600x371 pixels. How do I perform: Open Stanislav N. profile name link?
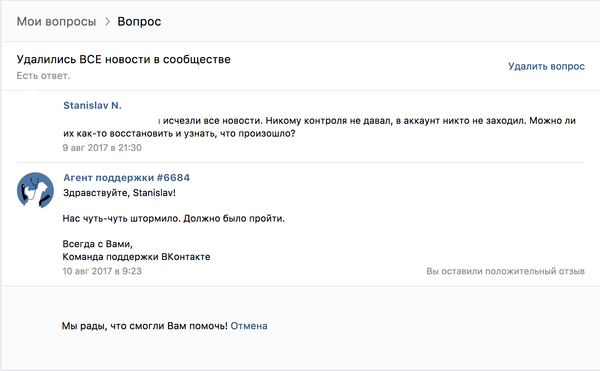pyautogui.click(x=92, y=106)
